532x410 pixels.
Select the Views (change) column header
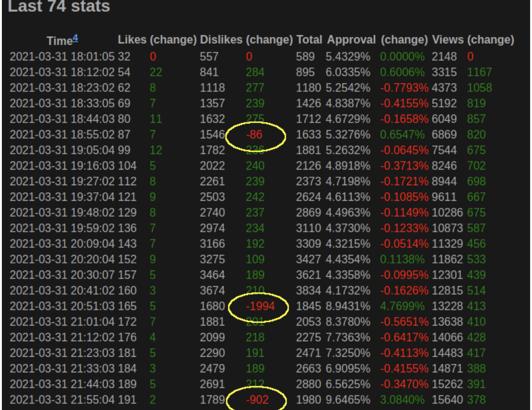(473, 40)
